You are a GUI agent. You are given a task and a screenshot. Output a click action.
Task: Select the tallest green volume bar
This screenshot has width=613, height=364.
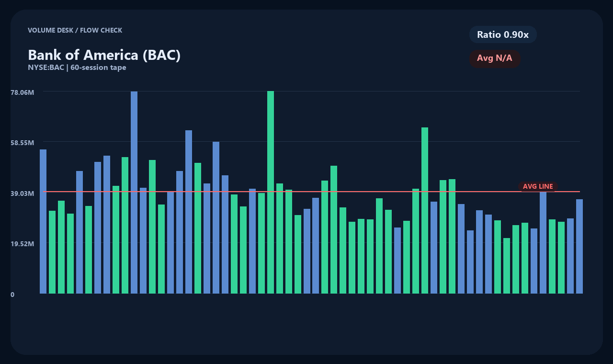271,192
